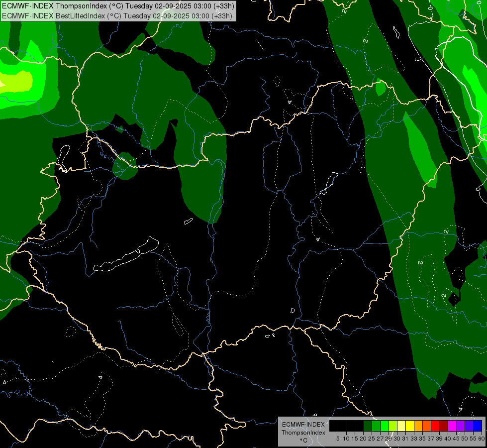
Task: Select the purple 45–50 legend swatch
Action: tap(461, 426)
